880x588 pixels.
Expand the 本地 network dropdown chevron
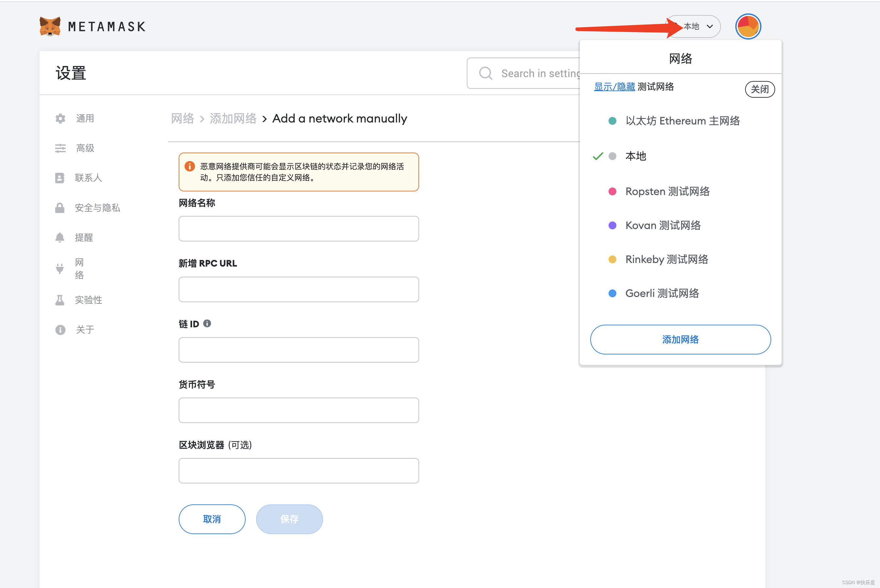click(x=709, y=26)
